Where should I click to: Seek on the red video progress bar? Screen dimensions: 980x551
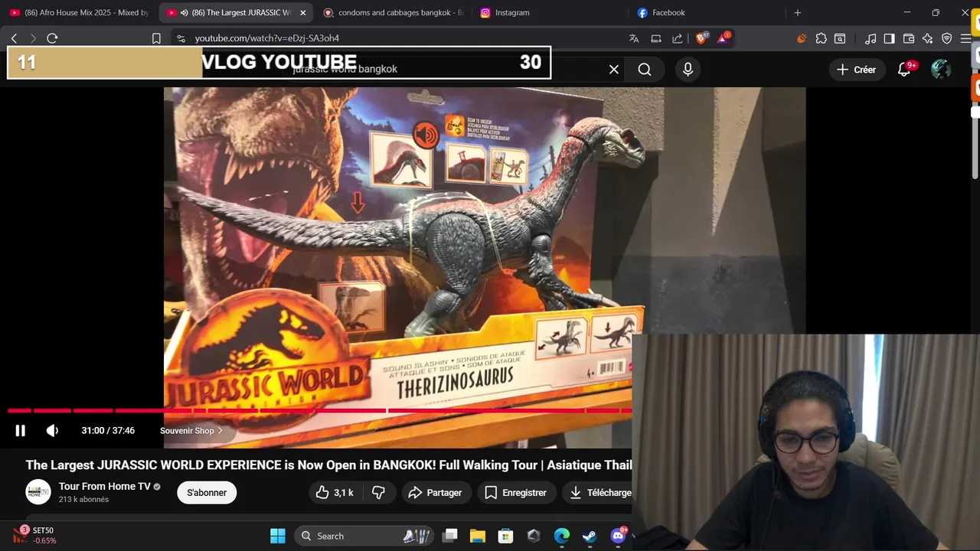pos(320,411)
